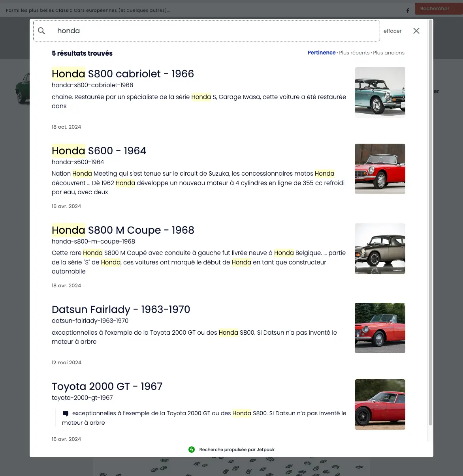Click the red Honda S600 thumbnail
Screen dimensions: 463x476
[380, 169]
